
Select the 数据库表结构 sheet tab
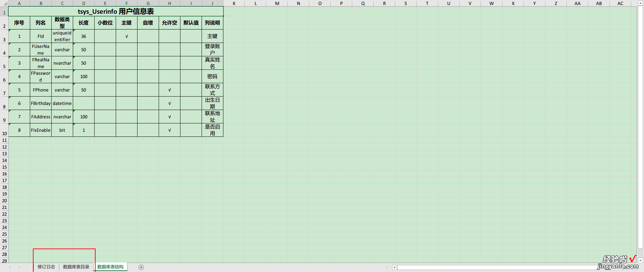110,267
